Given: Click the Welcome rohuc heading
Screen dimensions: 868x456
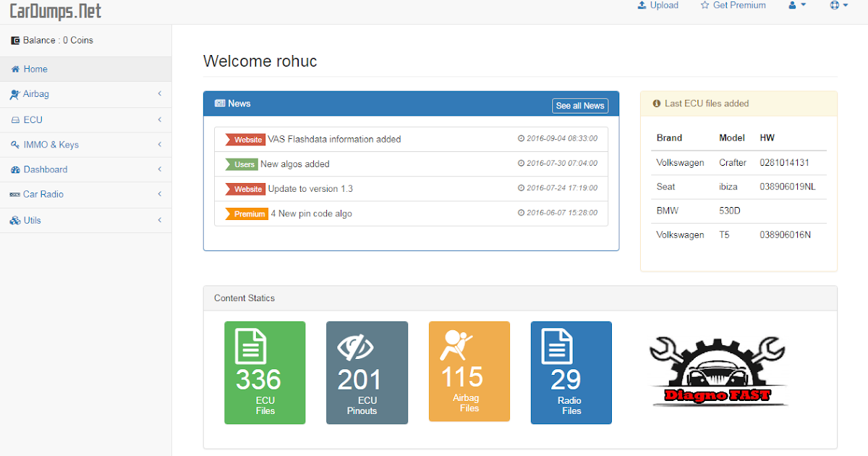Looking at the screenshot, I should point(260,61).
